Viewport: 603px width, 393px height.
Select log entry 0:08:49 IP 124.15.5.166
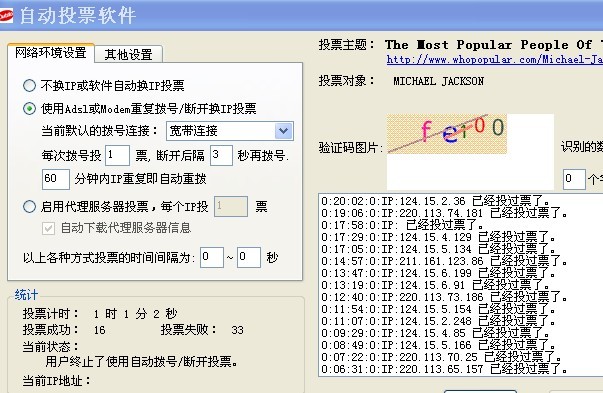pyautogui.click(x=438, y=345)
